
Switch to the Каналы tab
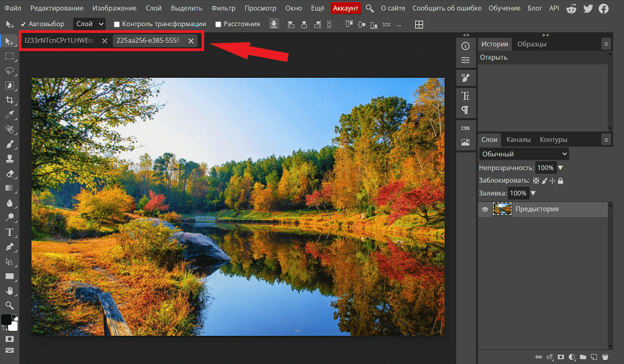click(519, 140)
